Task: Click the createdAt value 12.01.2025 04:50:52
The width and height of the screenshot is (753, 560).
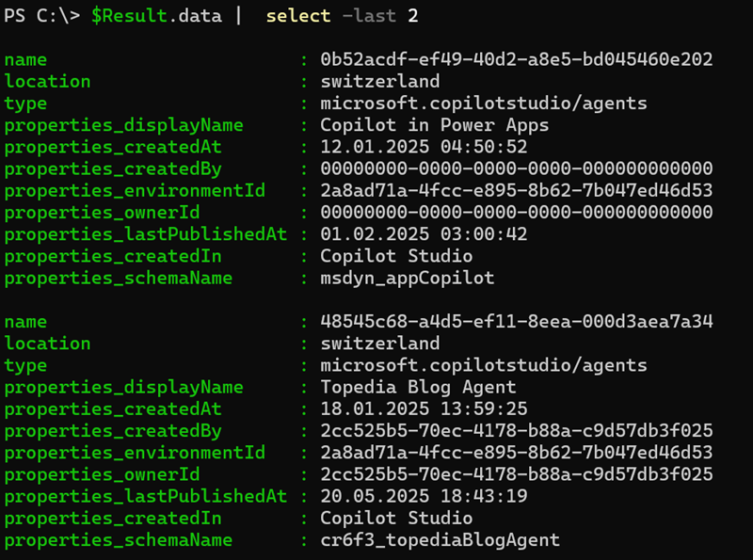Action: click(424, 147)
